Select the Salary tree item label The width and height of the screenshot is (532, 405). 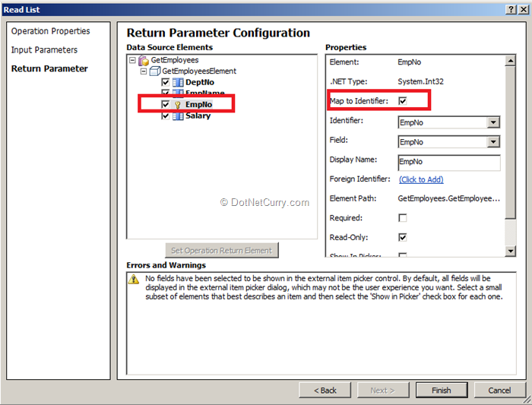point(198,116)
